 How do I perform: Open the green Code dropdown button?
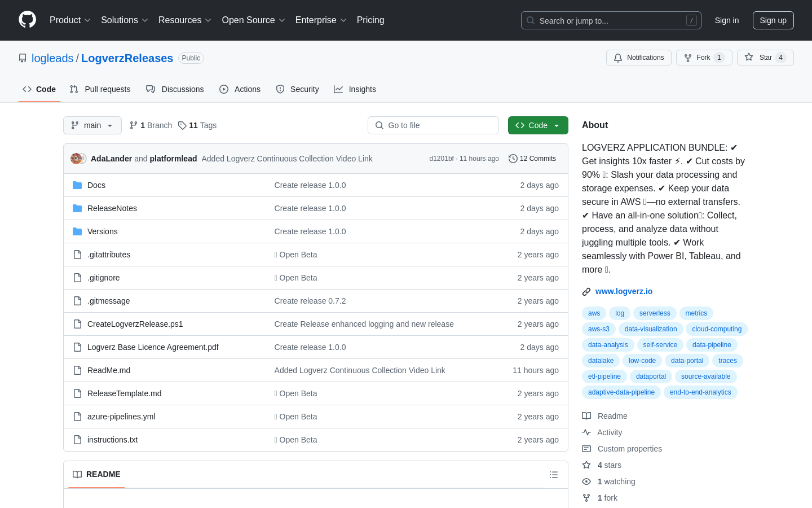pyautogui.click(x=538, y=125)
